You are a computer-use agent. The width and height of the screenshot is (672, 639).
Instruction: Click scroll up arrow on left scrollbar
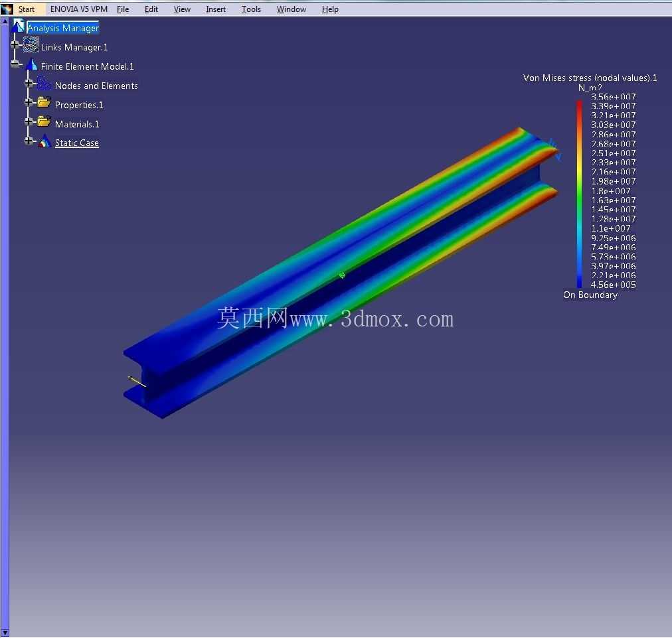5,21
